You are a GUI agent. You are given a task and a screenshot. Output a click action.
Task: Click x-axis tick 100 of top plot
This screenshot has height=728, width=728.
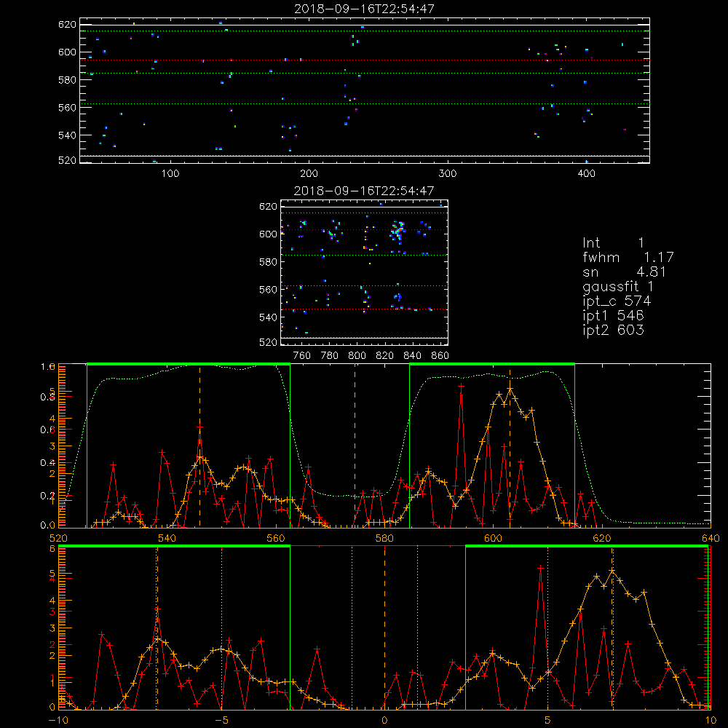point(170,174)
